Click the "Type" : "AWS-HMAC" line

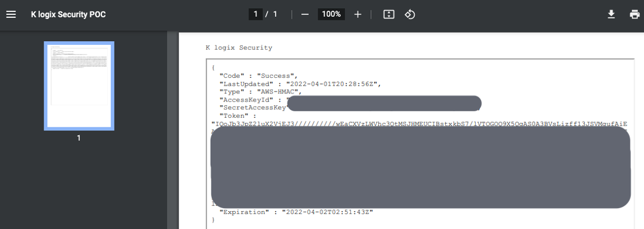pyautogui.click(x=261, y=91)
